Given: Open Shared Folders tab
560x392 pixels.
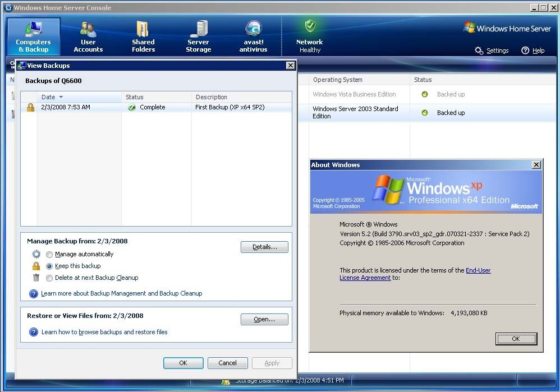Looking at the screenshot, I should point(143,37).
